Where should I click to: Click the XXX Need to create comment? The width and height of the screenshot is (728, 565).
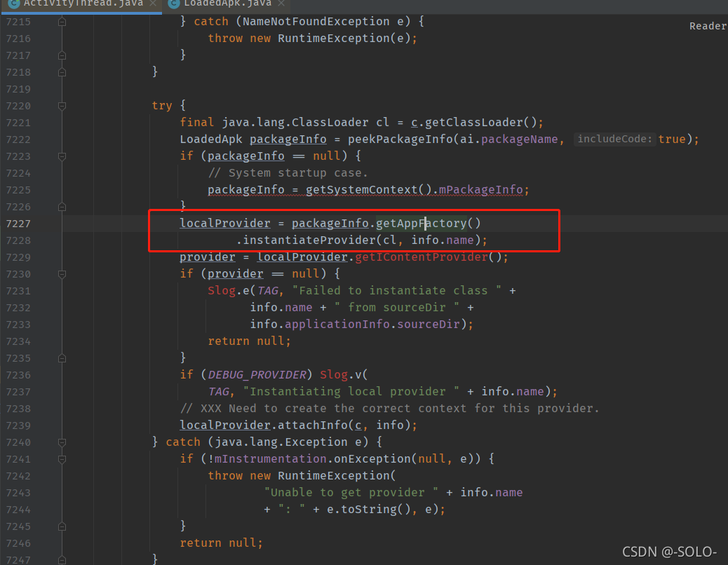pyautogui.click(x=389, y=408)
